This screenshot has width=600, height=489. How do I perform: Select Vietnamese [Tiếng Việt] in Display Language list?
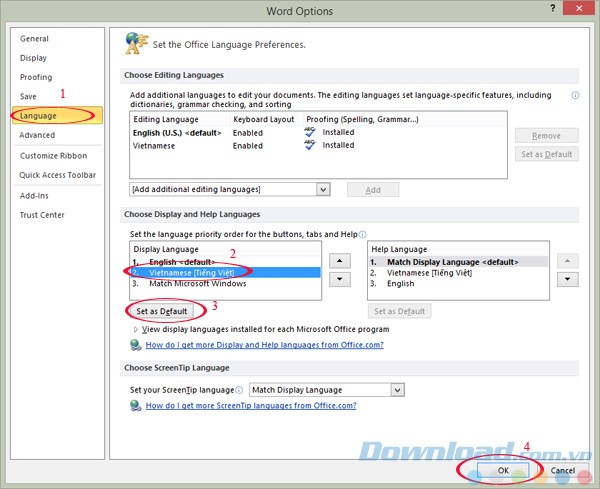pyautogui.click(x=200, y=272)
